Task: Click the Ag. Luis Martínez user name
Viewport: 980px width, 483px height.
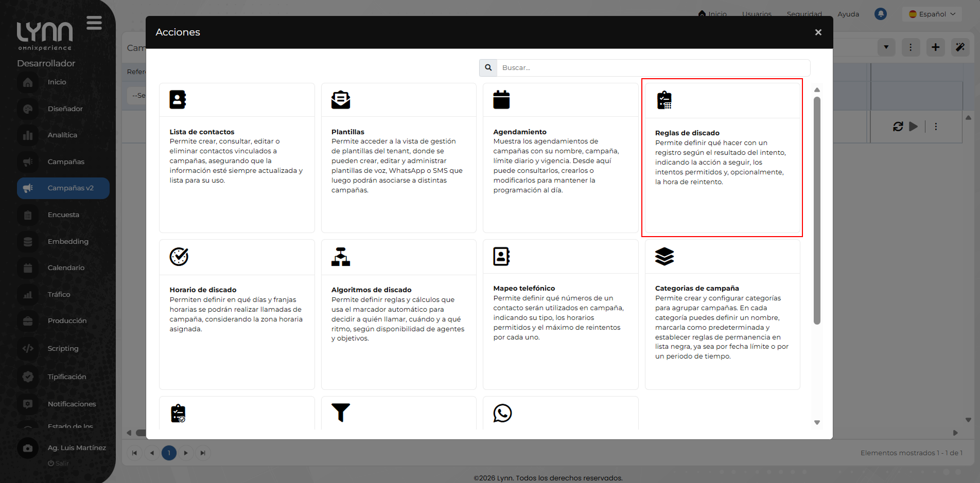Action: (77, 448)
